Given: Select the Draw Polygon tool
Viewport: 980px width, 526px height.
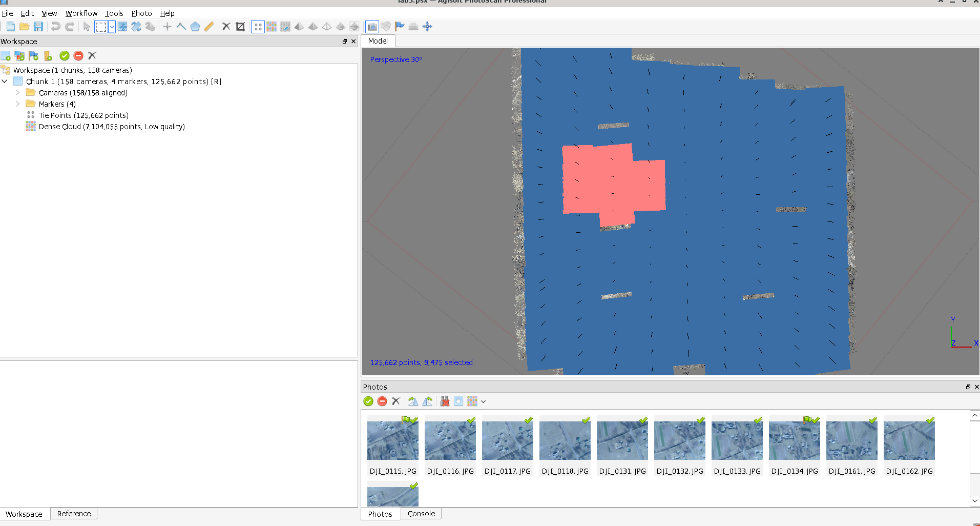Looking at the screenshot, I should (195, 27).
